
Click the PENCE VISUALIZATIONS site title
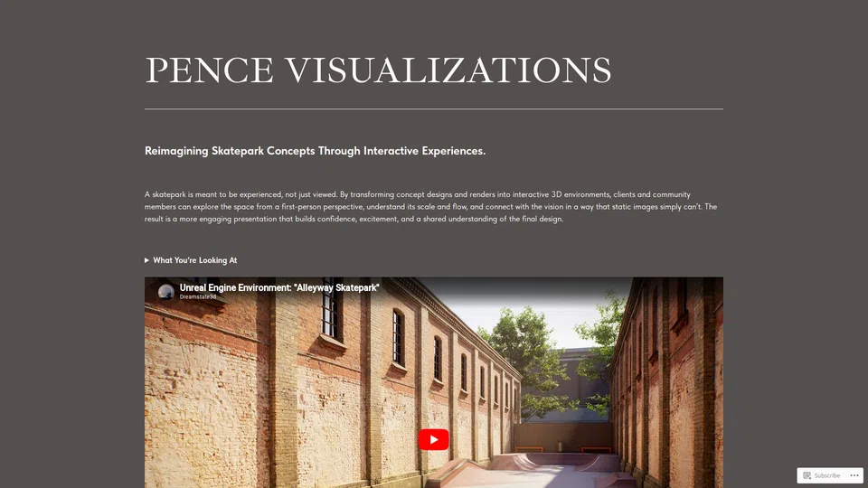(378, 70)
